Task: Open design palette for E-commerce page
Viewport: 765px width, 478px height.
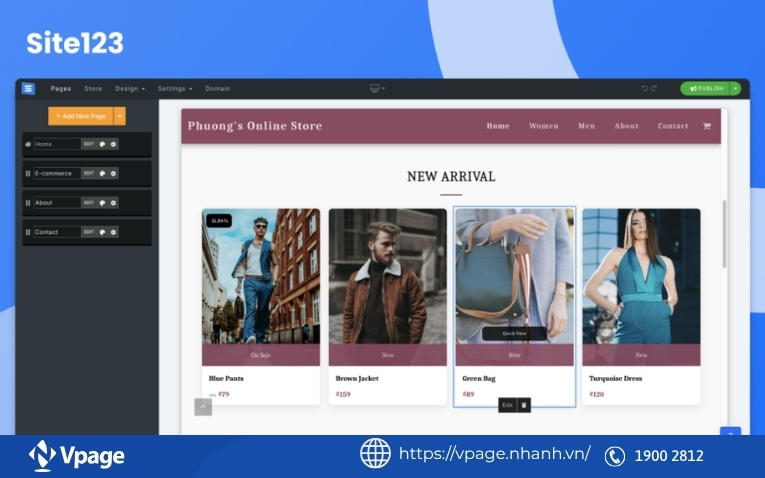Action: (102, 173)
